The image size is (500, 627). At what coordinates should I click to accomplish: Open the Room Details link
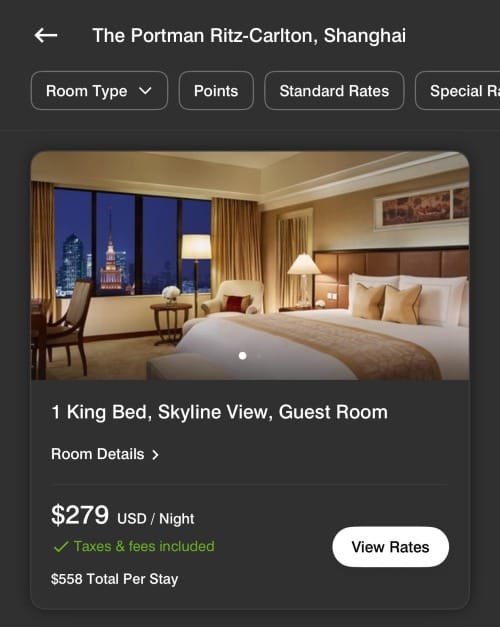coord(105,454)
